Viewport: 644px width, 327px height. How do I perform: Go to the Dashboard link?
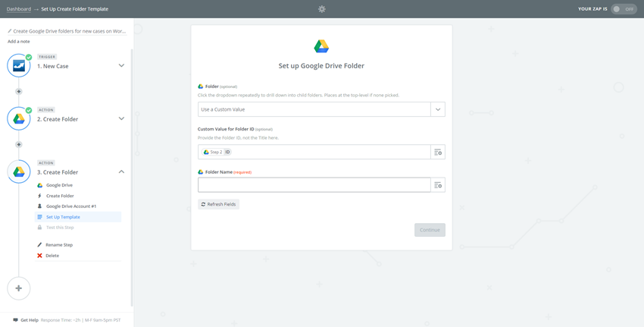(x=18, y=9)
